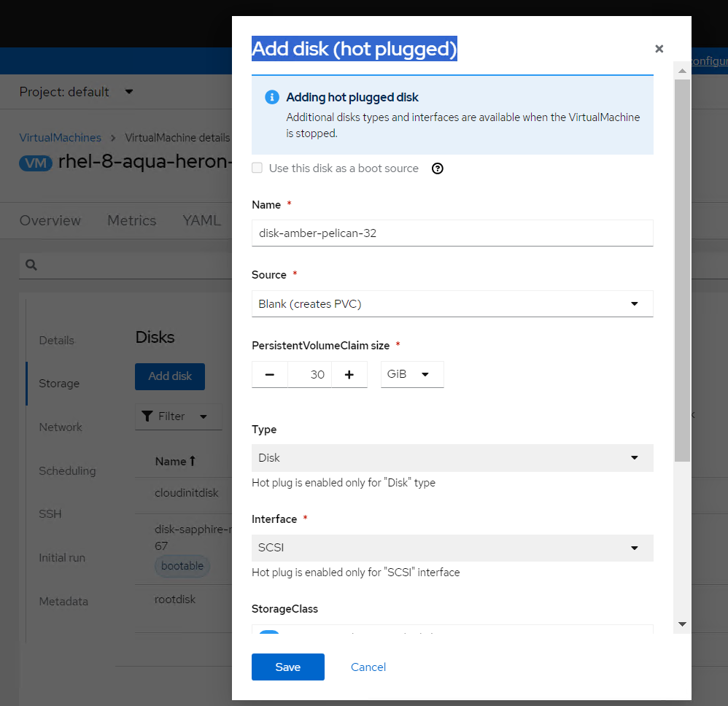Click the info icon in hot plugged alert

[x=271, y=97]
